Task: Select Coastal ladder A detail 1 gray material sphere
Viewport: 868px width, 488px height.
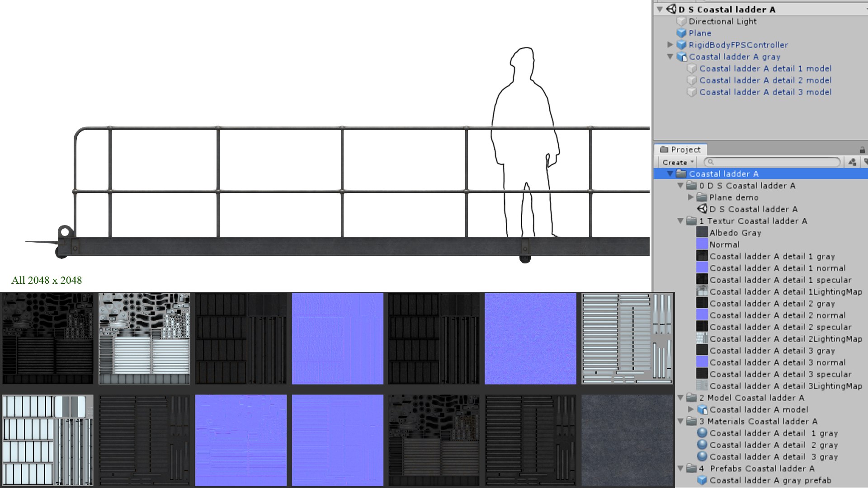Action: click(702, 433)
